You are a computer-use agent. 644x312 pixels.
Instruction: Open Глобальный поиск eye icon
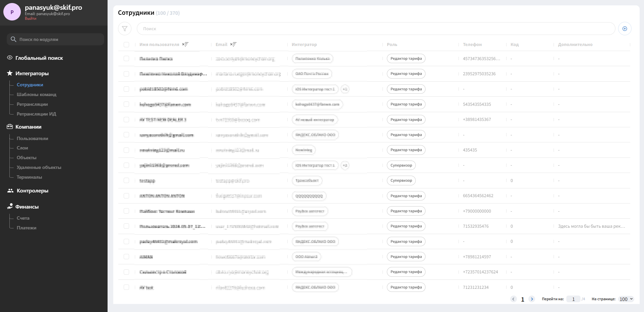tap(10, 58)
